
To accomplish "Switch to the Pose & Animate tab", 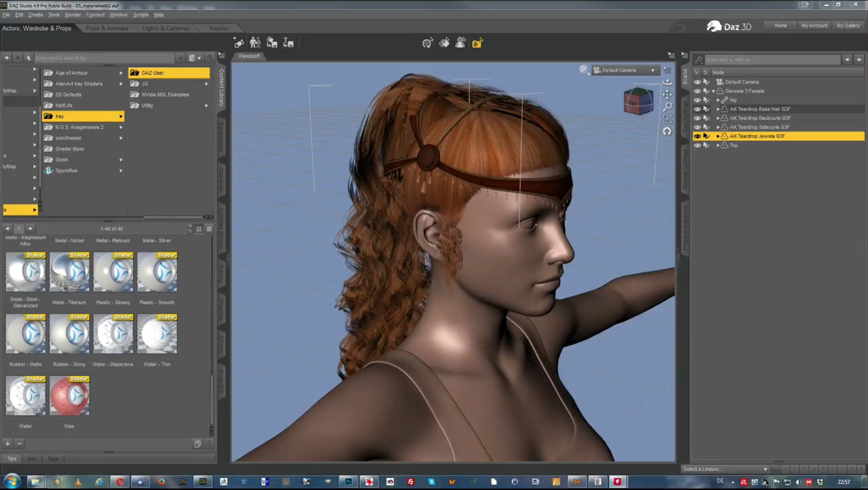I will point(107,28).
